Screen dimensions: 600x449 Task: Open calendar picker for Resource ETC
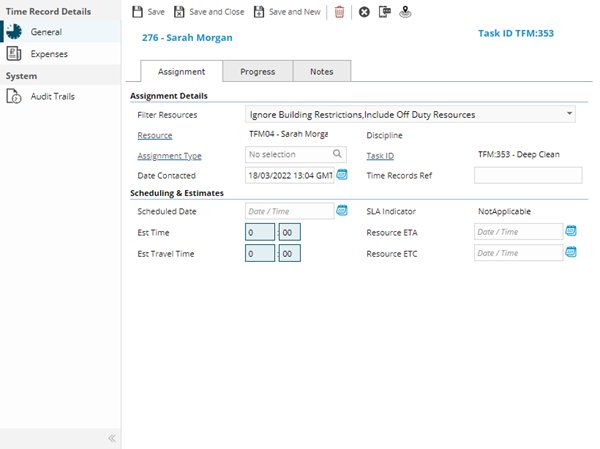[x=571, y=252]
